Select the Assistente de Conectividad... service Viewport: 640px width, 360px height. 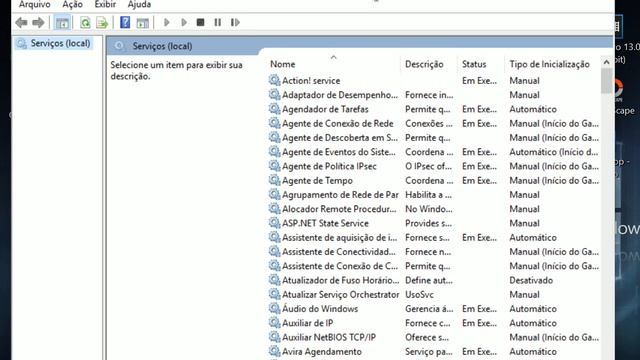(339, 252)
